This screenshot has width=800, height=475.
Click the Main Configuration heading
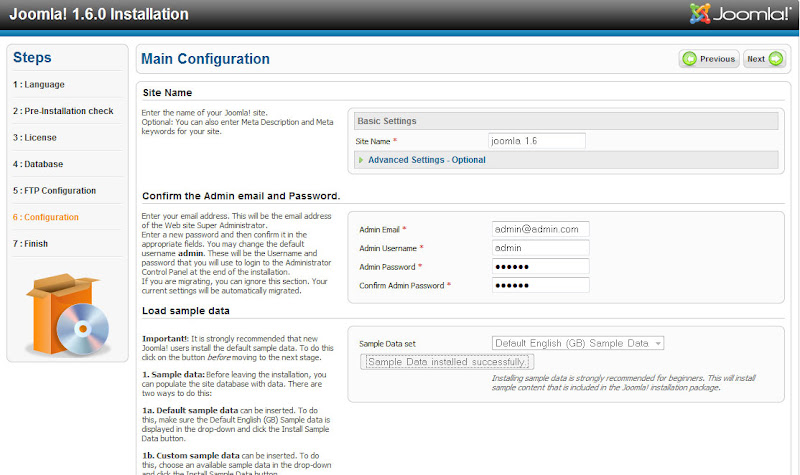tap(205, 59)
